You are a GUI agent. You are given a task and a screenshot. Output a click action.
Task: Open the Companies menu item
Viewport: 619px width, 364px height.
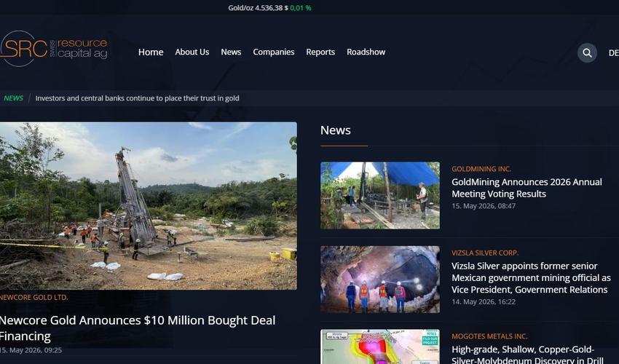(274, 52)
